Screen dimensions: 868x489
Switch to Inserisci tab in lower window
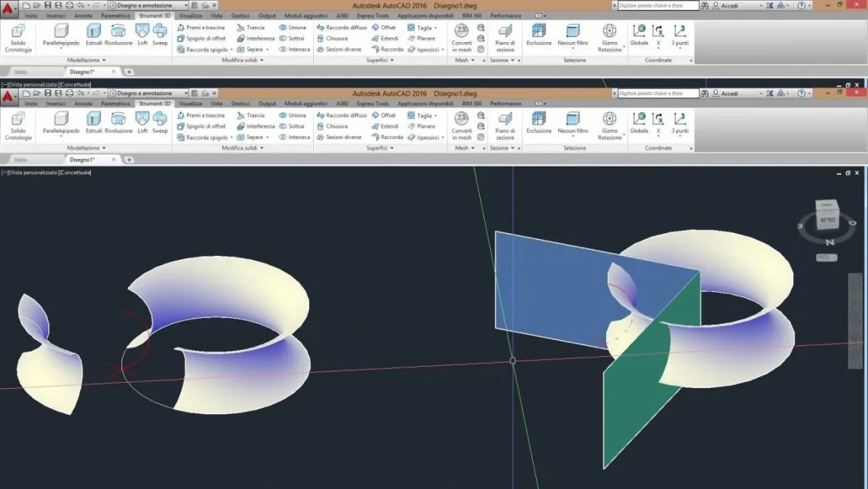[x=56, y=104]
